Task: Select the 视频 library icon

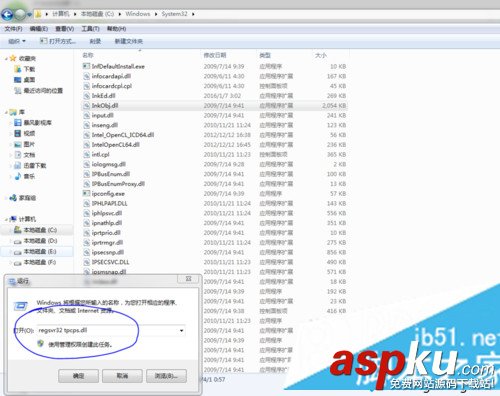Action: [18, 133]
